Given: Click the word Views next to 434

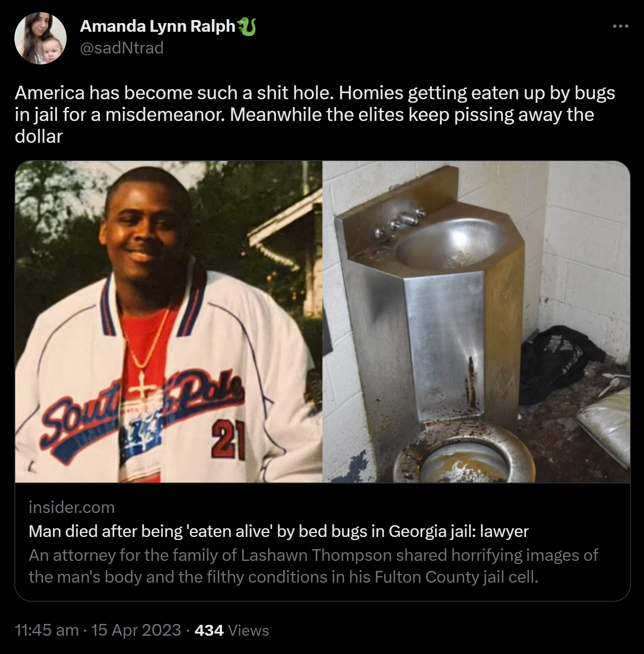Looking at the screenshot, I should pyautogui.click(x=249, y=630).
